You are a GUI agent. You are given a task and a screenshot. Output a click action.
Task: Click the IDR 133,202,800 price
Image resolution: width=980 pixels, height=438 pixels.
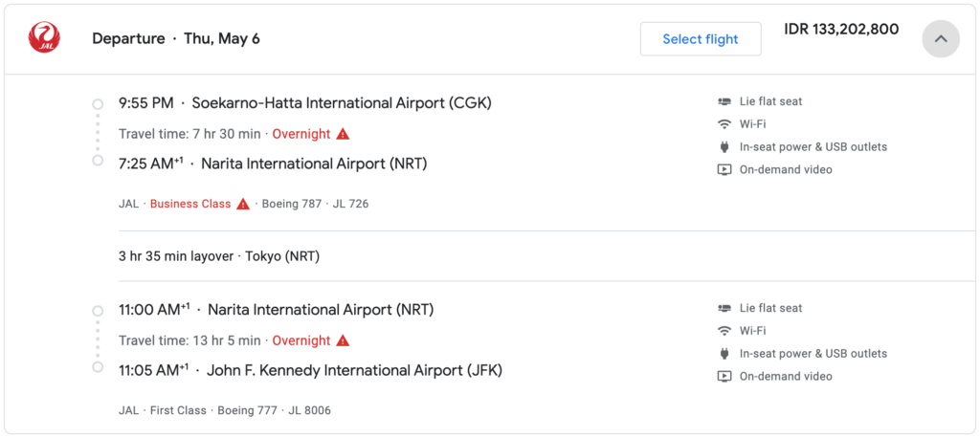point(841,30)
